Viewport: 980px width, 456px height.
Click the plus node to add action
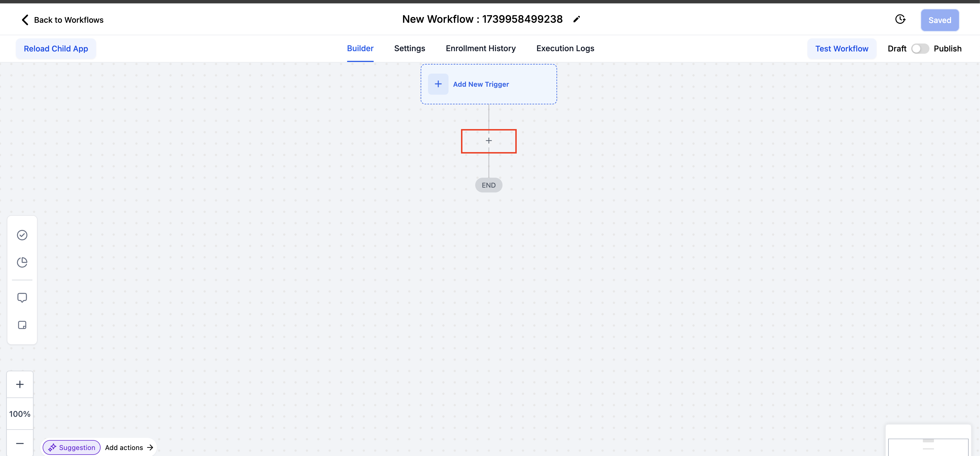tap(489, 141)
